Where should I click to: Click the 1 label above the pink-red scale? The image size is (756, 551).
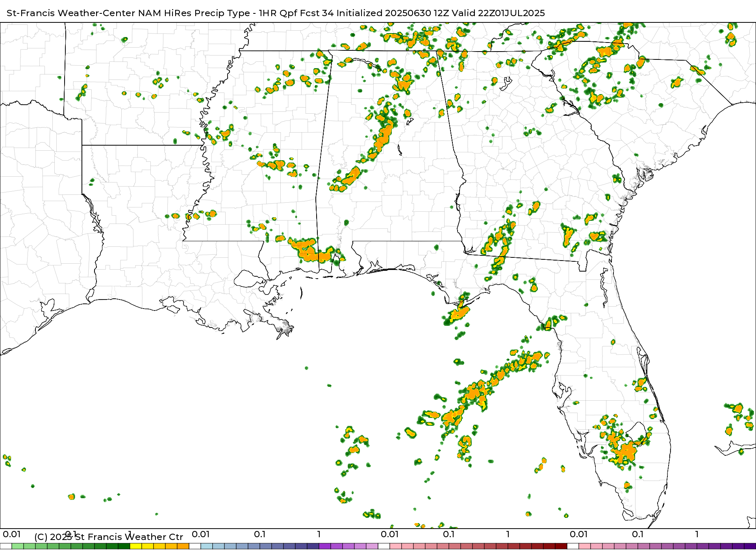click(x=508, y=534)
